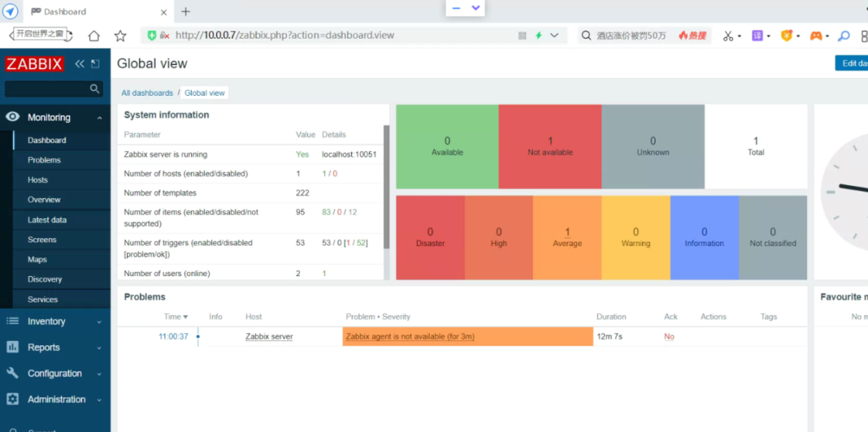Select Problems in the Monitoring submenu
Screen dimensions: 868x432
pyautogui.click(x=43, y=160)
